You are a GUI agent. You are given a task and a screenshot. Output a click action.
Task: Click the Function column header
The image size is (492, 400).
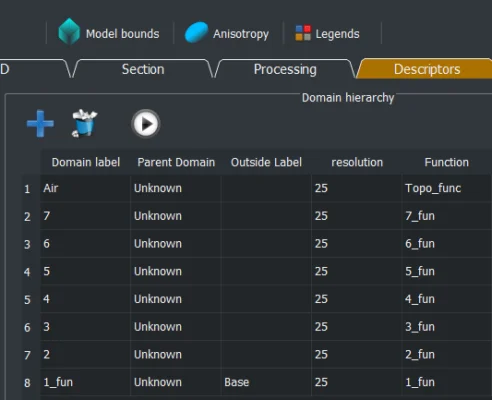coord(447,162)
